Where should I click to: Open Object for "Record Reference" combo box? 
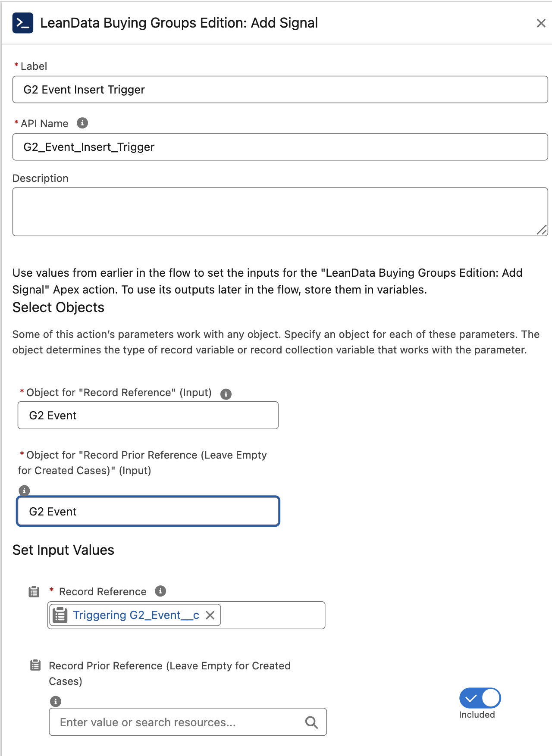pyautogui.click(x=147, y=415)
